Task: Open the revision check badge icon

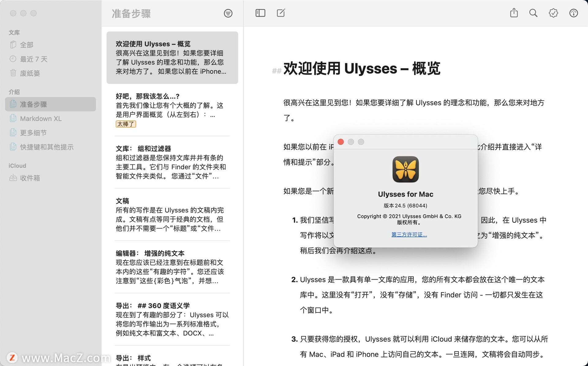Action: click(553, 13)
